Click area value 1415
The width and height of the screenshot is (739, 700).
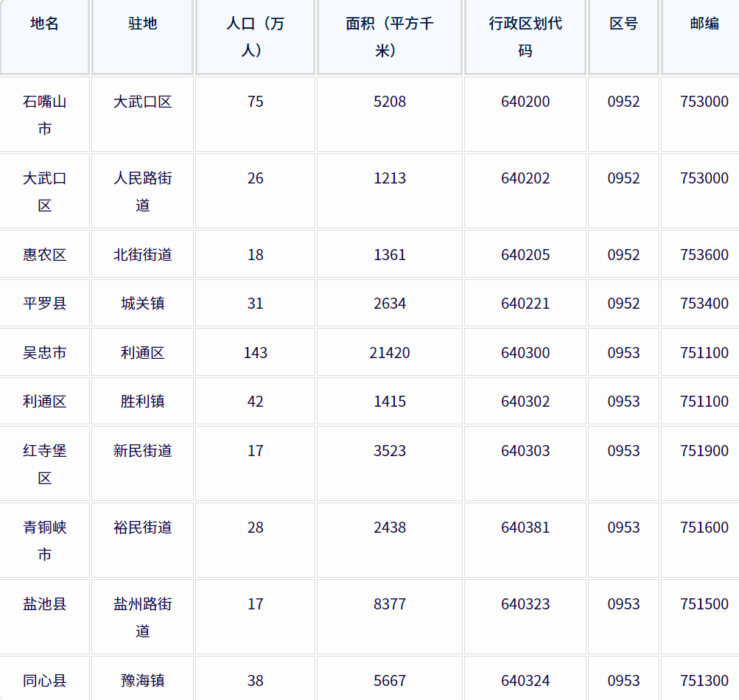click(389, 401)
